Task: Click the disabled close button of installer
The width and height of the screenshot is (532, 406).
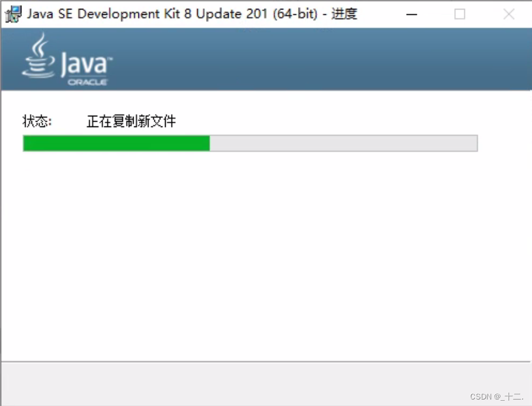Action: [509, 14]
